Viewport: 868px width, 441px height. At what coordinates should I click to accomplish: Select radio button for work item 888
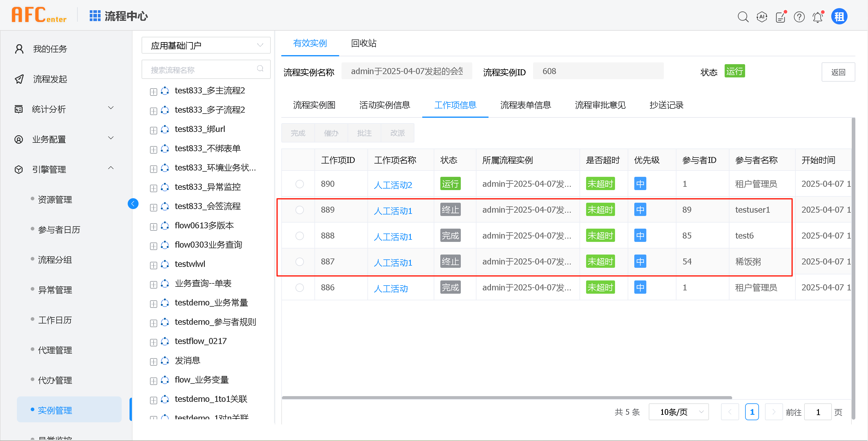tap(300, 236)
